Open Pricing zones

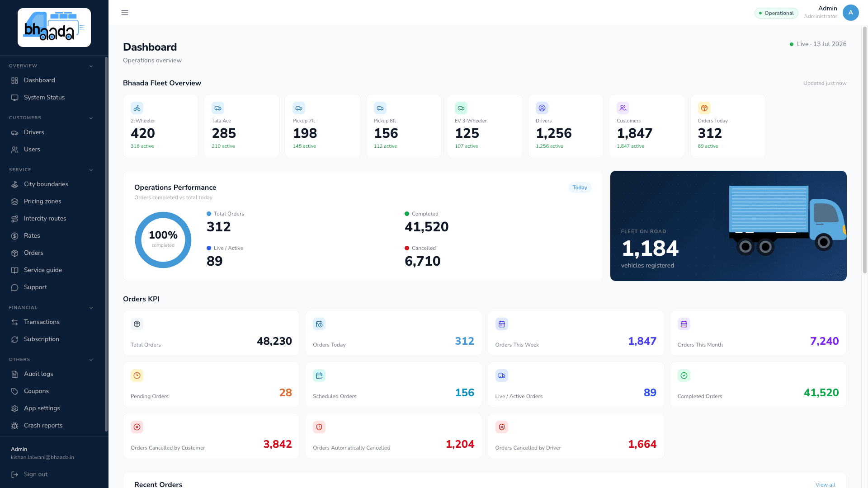click(x=52, y=202)
